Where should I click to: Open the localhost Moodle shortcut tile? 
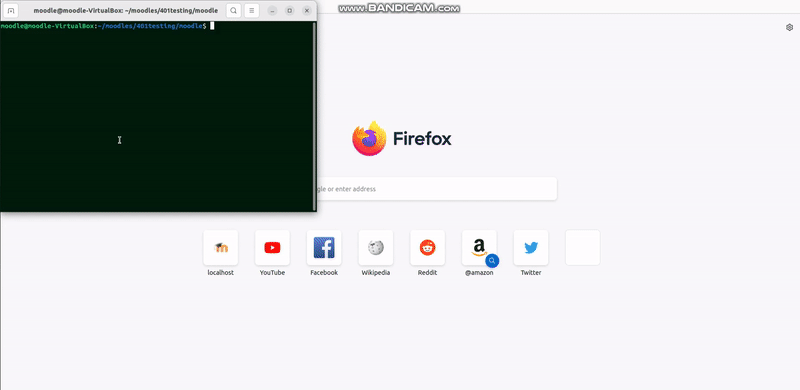[220, 248]
